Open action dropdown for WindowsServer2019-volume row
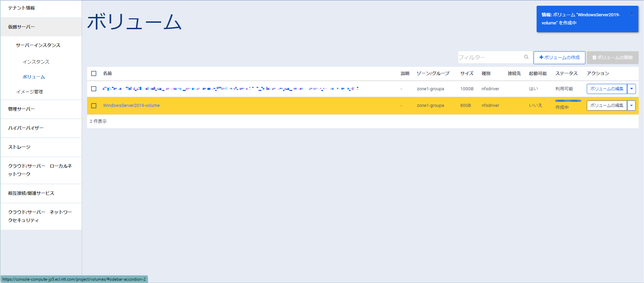Image resolution: width=644 pixels, height=283 pixels. pos(631,106)
